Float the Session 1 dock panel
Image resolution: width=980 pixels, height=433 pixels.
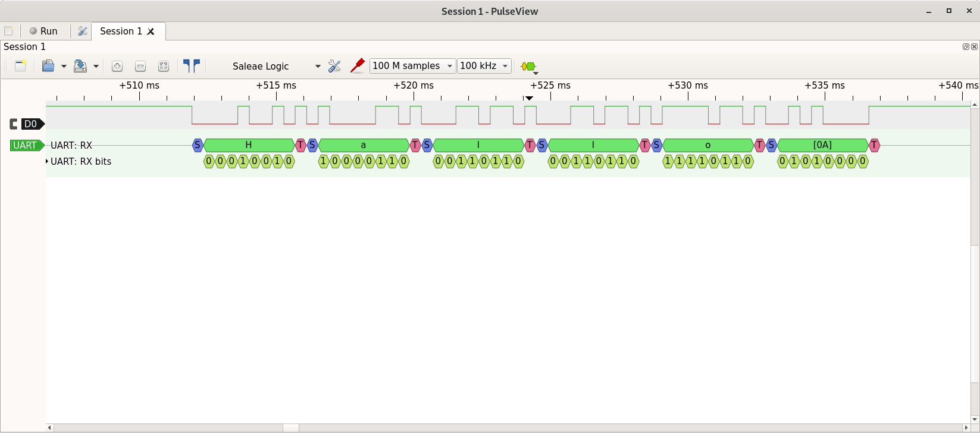(x=966, y=46)
